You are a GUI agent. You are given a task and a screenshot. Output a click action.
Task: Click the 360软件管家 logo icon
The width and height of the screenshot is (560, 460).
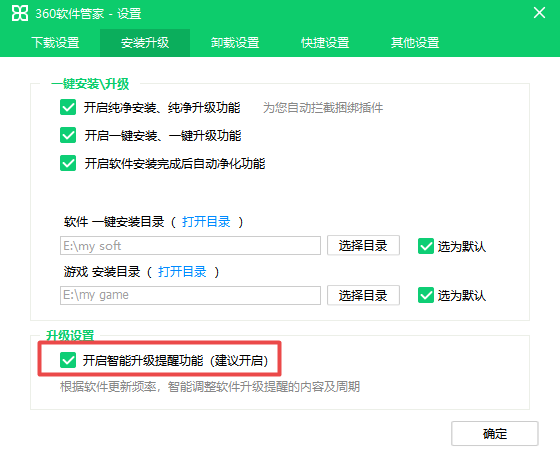[20, 14]
